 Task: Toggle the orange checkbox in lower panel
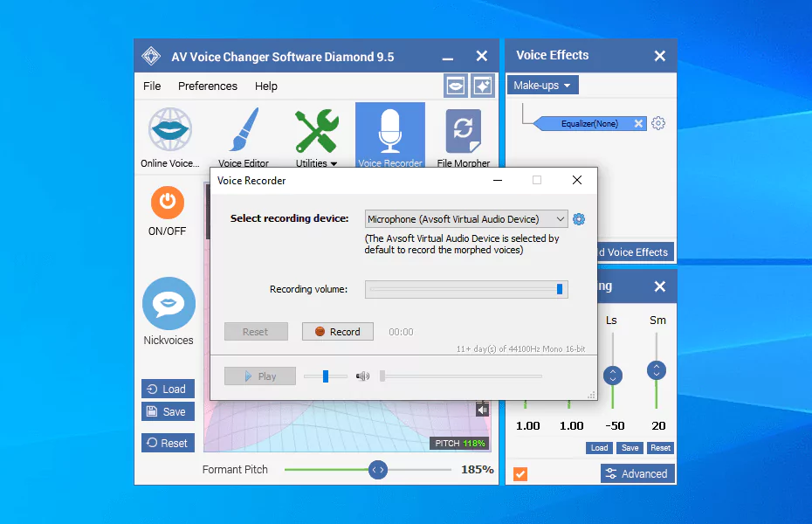pyautogui.click(x=520, y=473)
